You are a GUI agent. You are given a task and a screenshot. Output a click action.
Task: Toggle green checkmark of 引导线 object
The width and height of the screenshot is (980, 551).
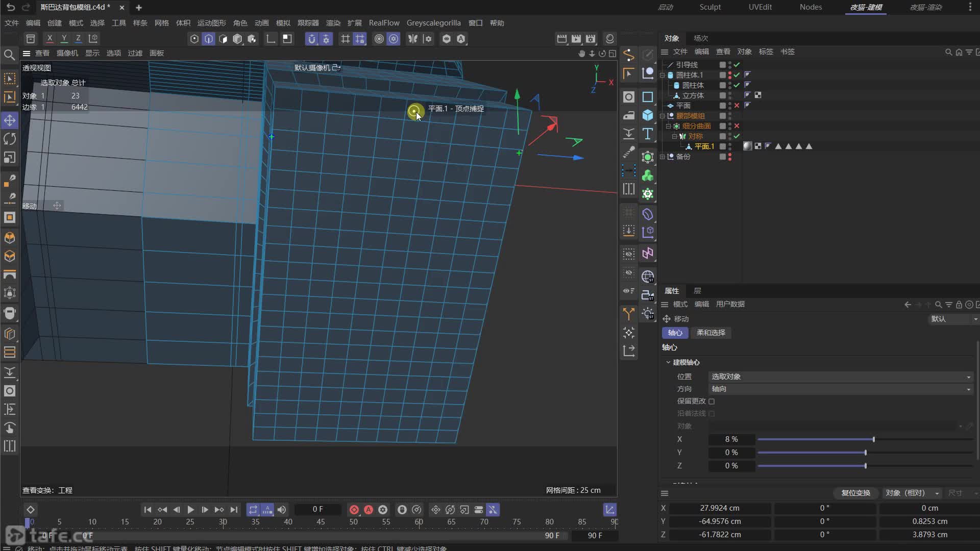point(737,65)
